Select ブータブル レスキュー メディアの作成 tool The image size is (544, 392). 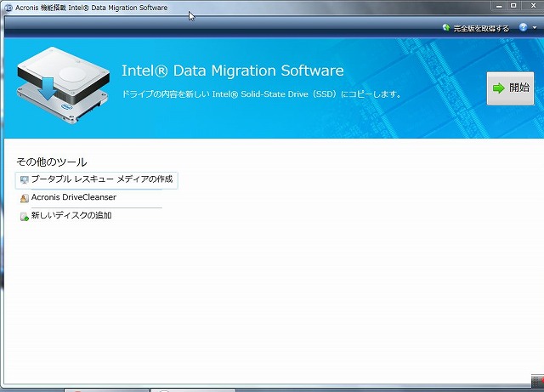pos(96,180)
